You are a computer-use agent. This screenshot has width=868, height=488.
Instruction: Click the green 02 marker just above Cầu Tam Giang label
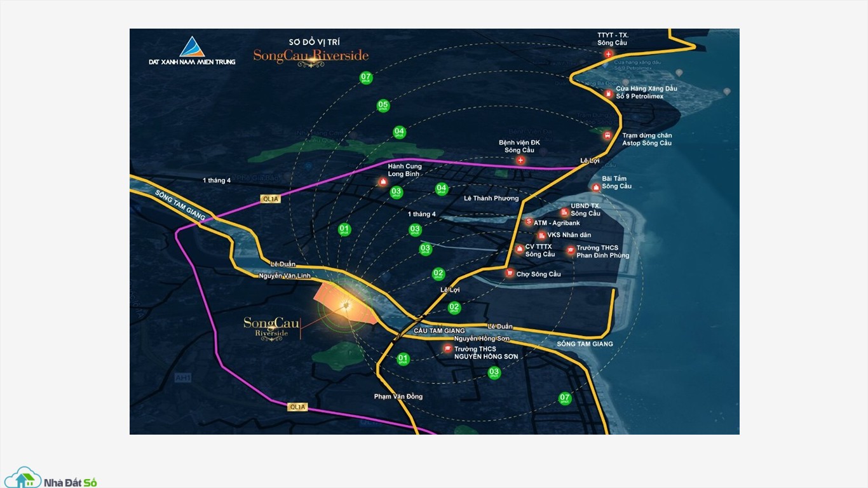coord(454,308)
